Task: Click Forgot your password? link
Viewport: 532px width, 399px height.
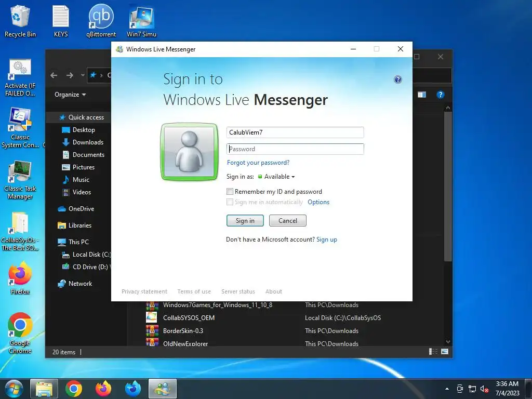Action: pyautogui.click(x=258, y=163)
